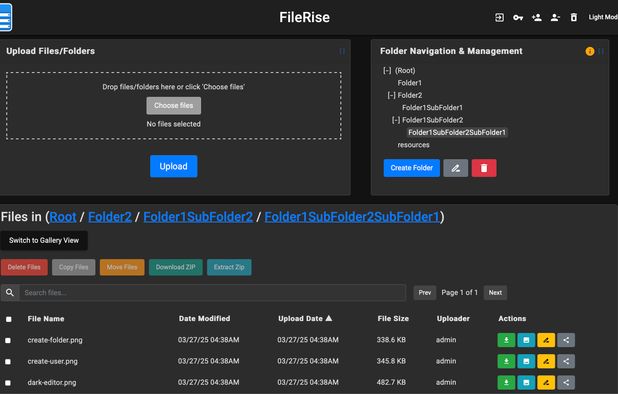618x394 pixels.
Task: Select (Root) label in folder tree
Action: [405, 71]
